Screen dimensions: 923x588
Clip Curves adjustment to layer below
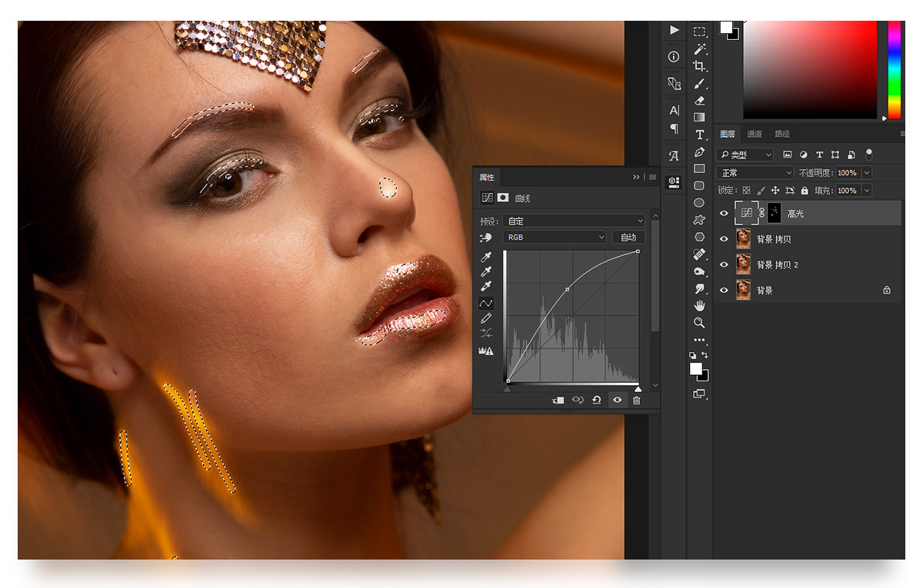click(558, 400)
